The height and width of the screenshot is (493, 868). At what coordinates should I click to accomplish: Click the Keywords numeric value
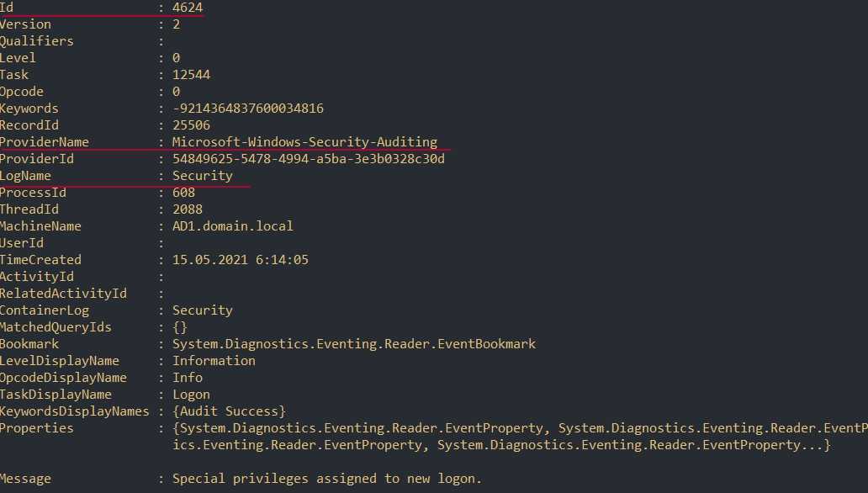pos(247,109)
